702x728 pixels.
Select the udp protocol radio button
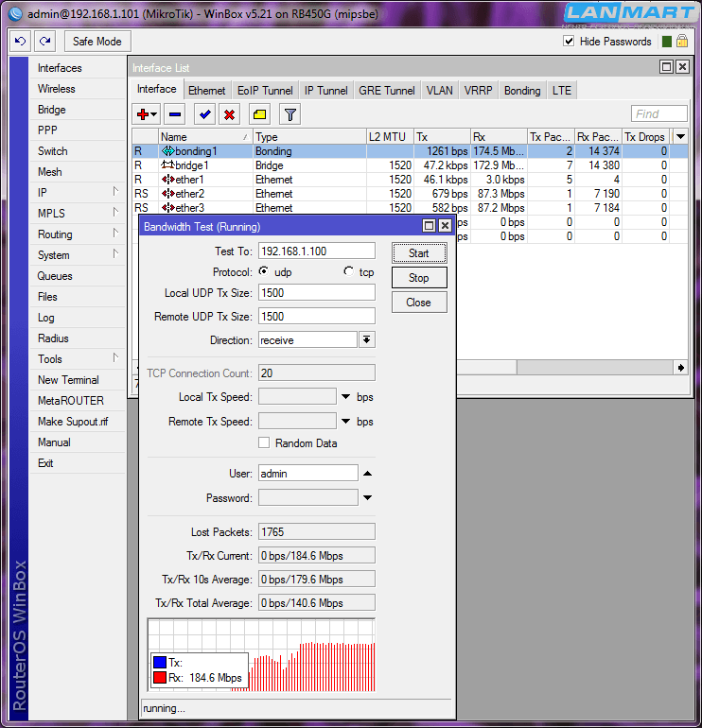(263, 271)
